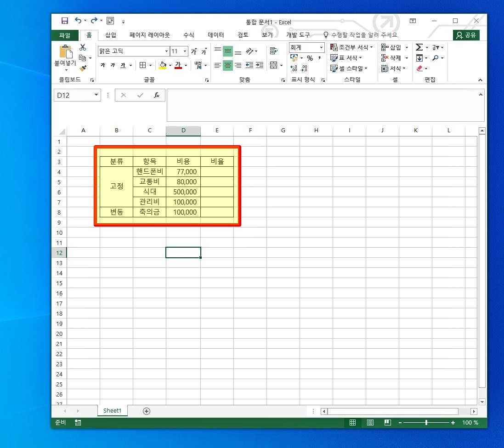This screenshot has height=448, width=504.
Task: Click the red font color swatch
Action: tap(178, 65)
